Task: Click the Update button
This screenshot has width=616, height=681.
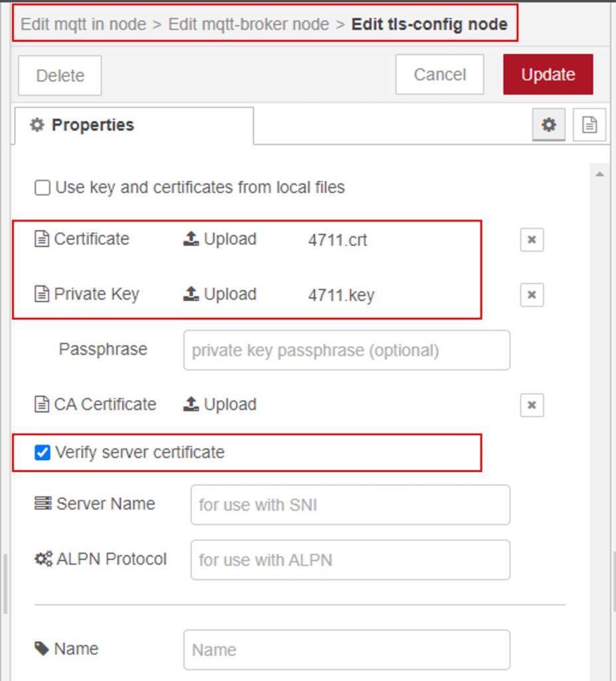Action: (547, 74)
